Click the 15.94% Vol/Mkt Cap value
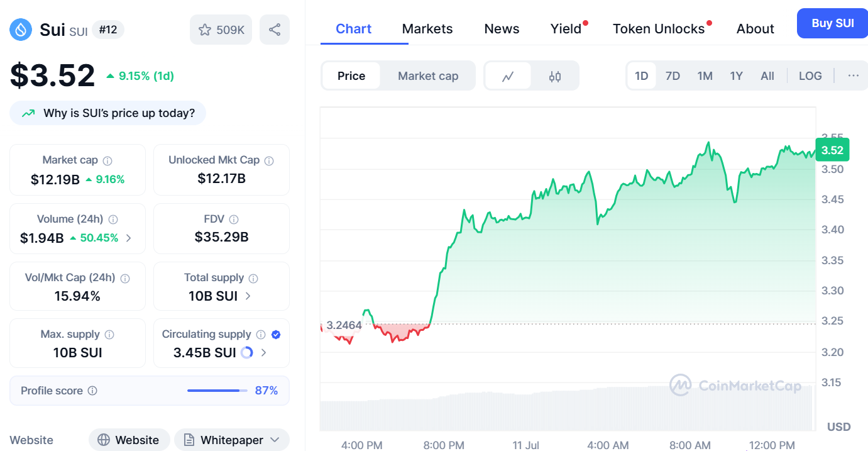868x451 pixels. point(77,296)
